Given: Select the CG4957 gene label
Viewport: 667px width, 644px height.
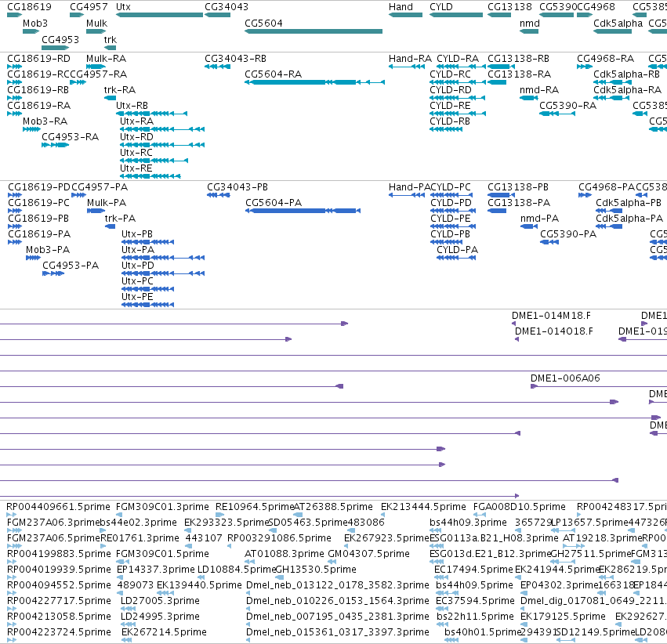Looking at the screenshot, I should tap(89, 7).
